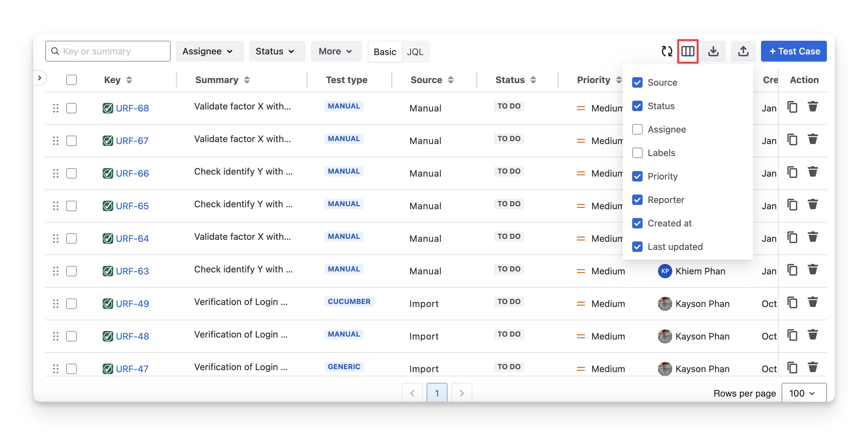Delete test case URF-49 via trash icon
Image resolution: width=868 pixels, height=435 pixels.
click(813, 302)
